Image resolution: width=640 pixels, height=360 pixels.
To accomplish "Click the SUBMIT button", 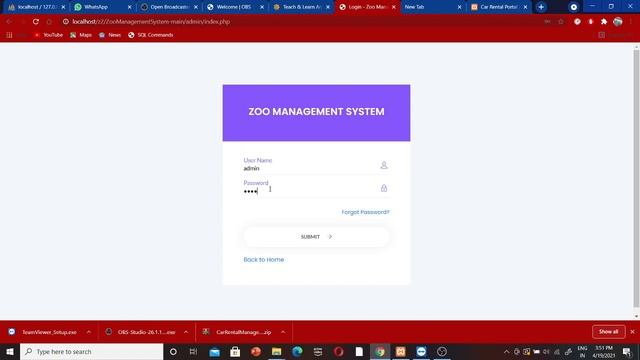I will tap(316, 237).
